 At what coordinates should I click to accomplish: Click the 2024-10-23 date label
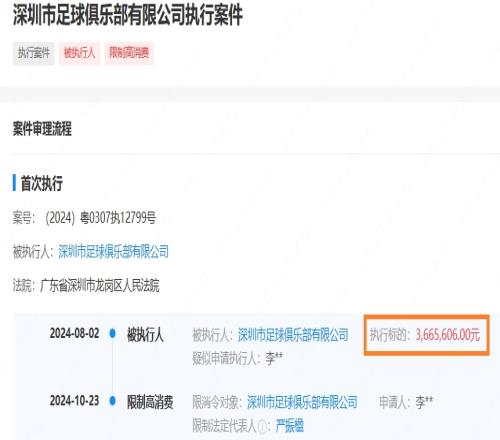point(74,400)
